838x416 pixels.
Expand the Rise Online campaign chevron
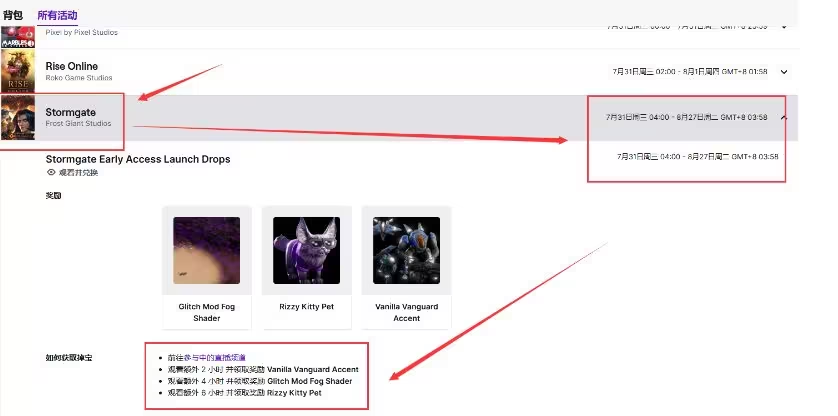click(784, 72)
